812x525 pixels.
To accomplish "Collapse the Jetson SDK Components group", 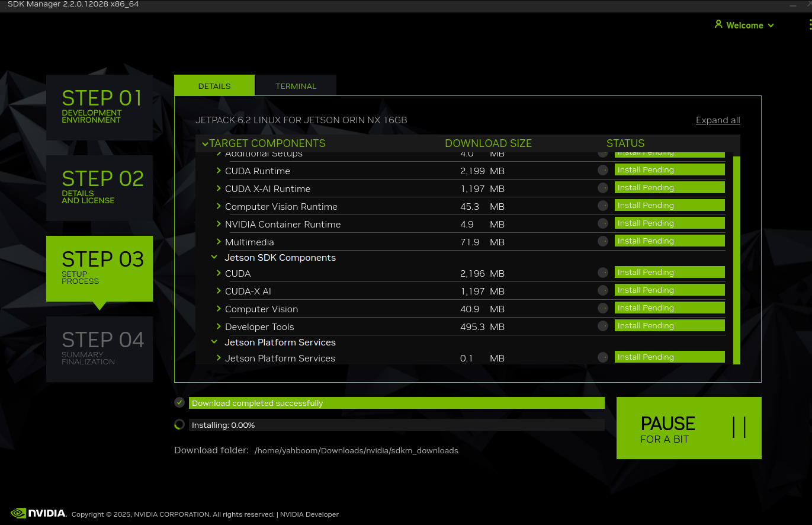I will pyautogui.click(x=214, y=258).
